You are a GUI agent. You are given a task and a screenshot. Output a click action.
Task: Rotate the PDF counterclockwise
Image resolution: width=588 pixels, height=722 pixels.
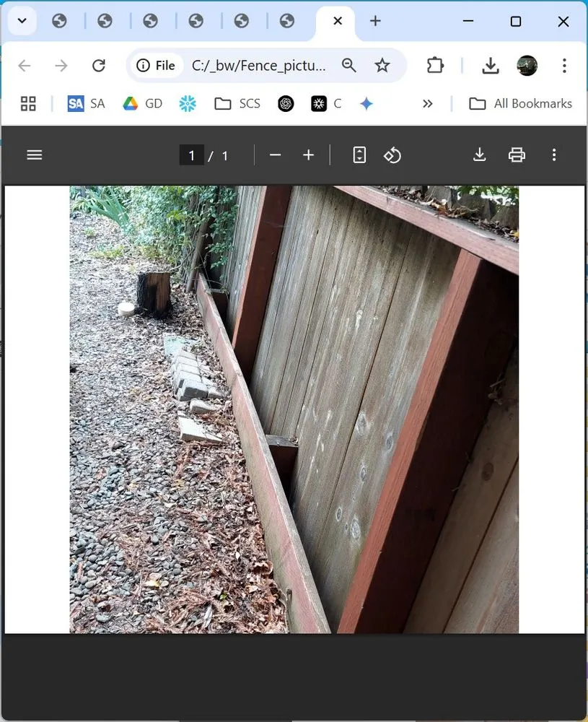point(392,155)
